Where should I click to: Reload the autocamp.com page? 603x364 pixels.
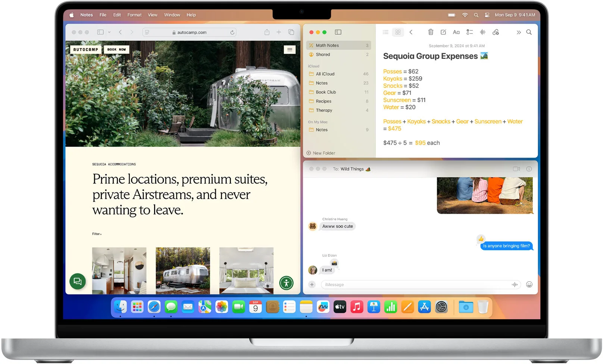pyautogui.click(x=232, y=32)
